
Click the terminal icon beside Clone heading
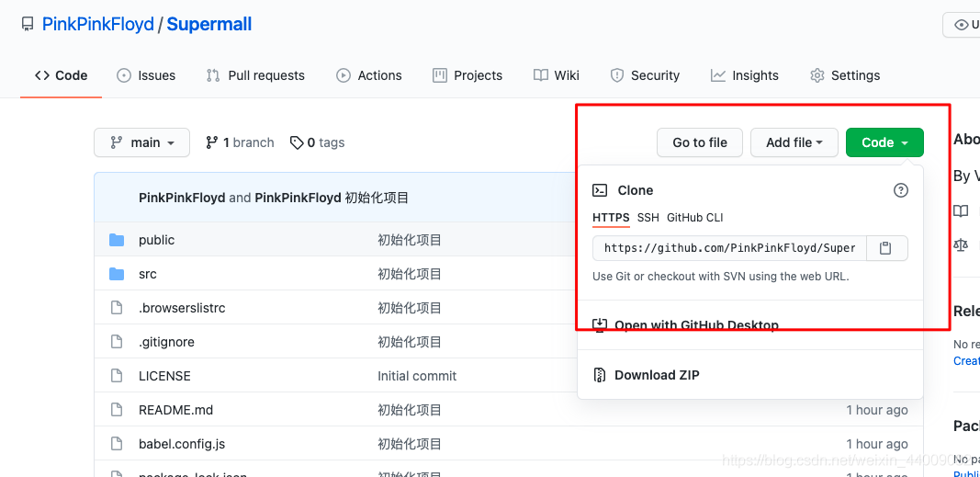(x=600, y=190)
